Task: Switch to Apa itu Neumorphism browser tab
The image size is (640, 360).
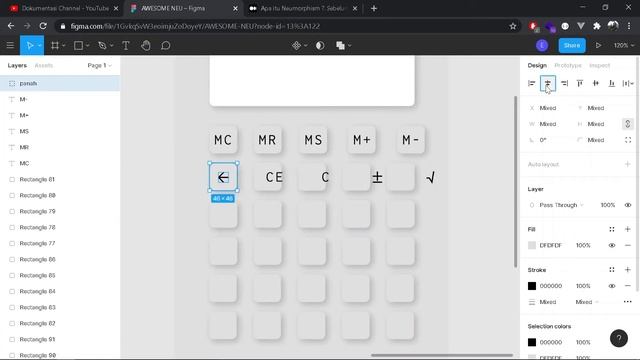Action: (303, 8)
